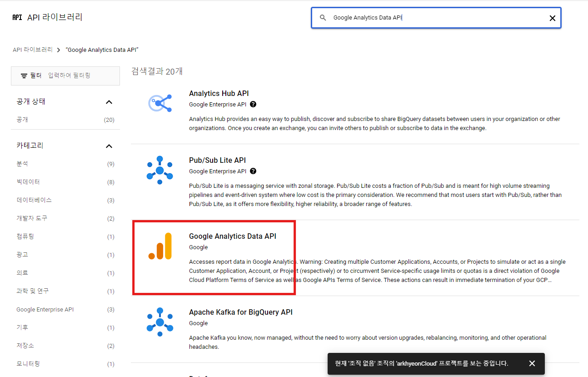
Task: Click Google publisher label under Analytics Data API
Action: (x=198, y=247)
